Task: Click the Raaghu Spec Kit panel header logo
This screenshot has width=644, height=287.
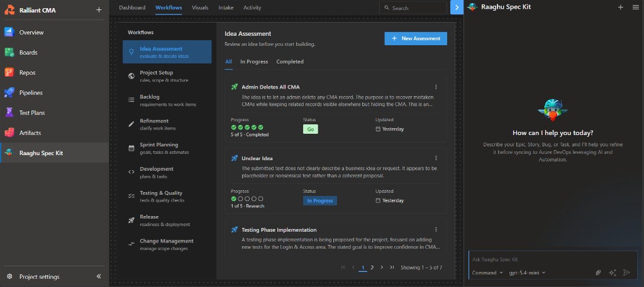Action: (473, 7)
